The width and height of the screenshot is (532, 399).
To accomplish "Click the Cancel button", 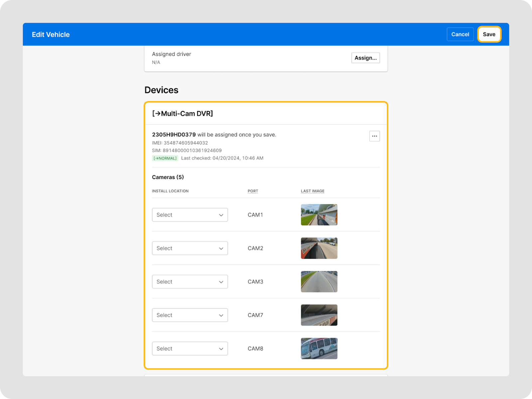I will [x=460, y=34].
